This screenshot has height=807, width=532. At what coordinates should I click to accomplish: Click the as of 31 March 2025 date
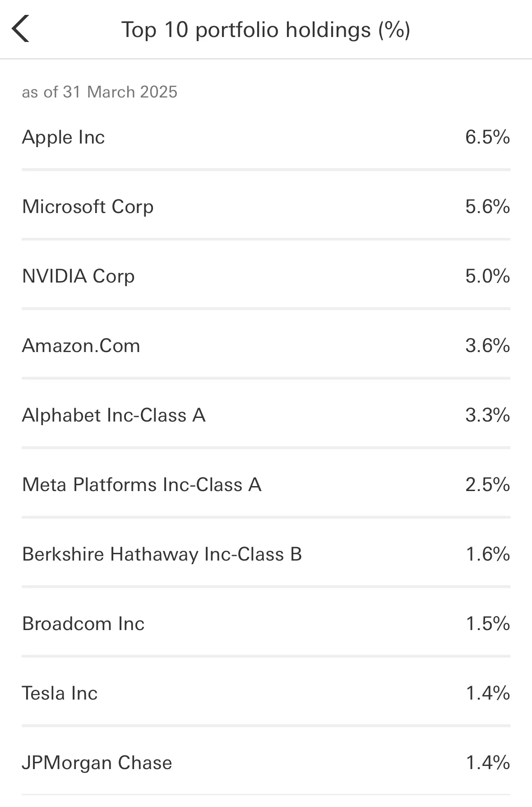[x=100, y=92]
